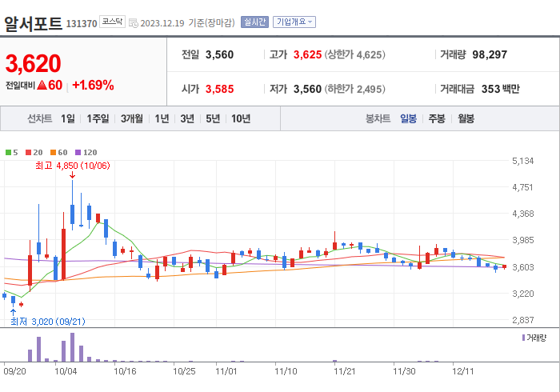Click the red 20-day moving average swatch
The width and height of the screenshot is (560, 392).
[29, 153]
